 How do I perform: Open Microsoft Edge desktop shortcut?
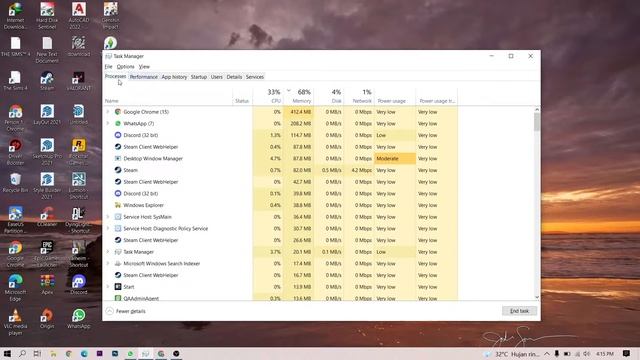[16, 288]
